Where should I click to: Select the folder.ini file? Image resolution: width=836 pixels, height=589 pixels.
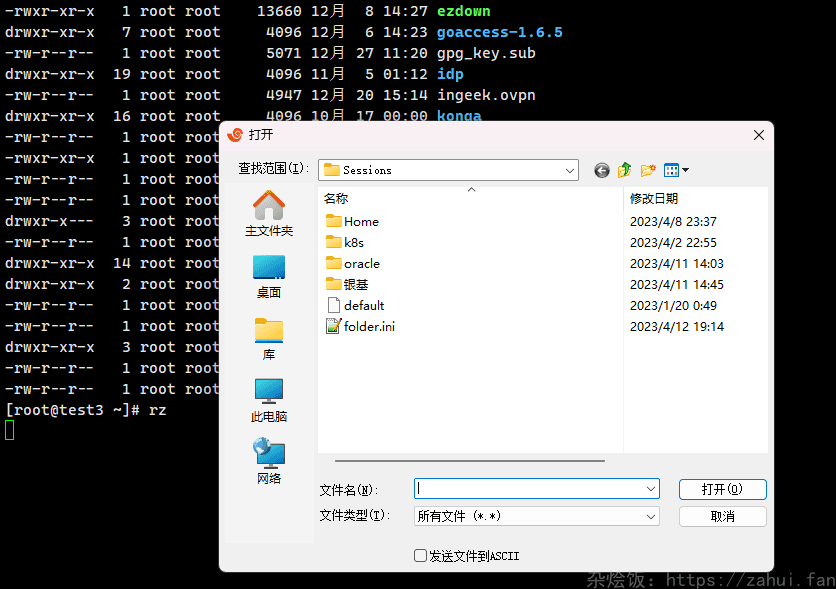tap(367, 325)
